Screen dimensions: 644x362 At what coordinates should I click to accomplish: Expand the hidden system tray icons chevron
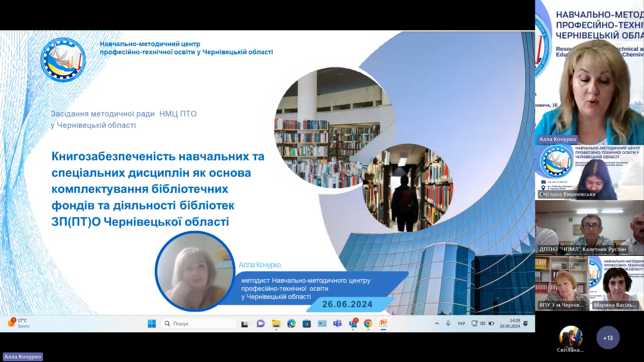437,324
